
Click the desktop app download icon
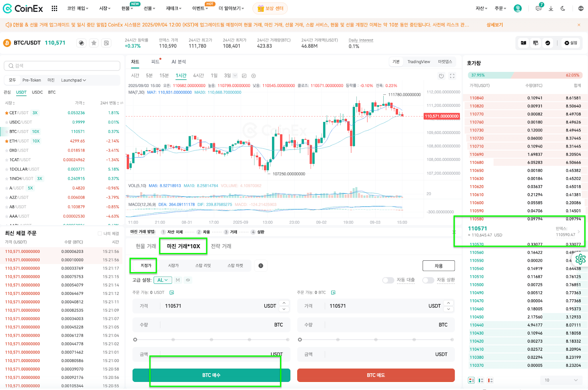pyautogui.click(x=551, y=8)
